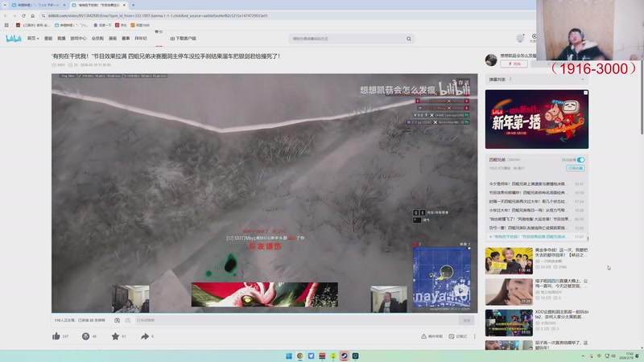Open the browser apps grid in bookmarks bar
Screen dimensions: 644x362
click(x=6, y=25)
